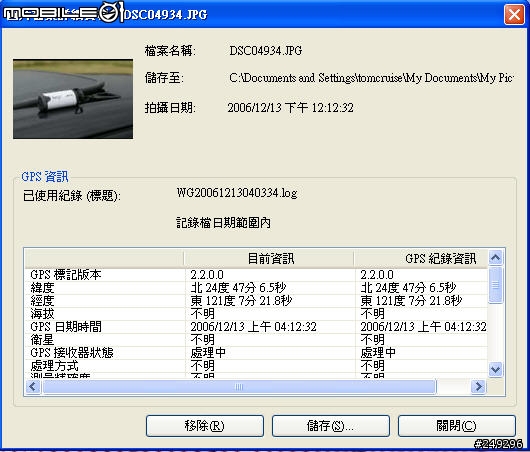The width and height of the screenshot is (530, 452).
Task: Select the 海拔 altitude row label
Action: click(x=42, y=314)
